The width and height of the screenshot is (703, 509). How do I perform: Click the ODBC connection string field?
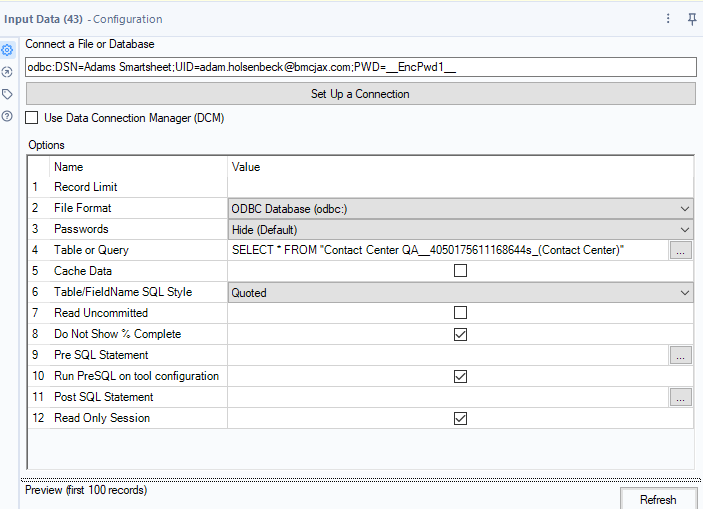(360, 67)
